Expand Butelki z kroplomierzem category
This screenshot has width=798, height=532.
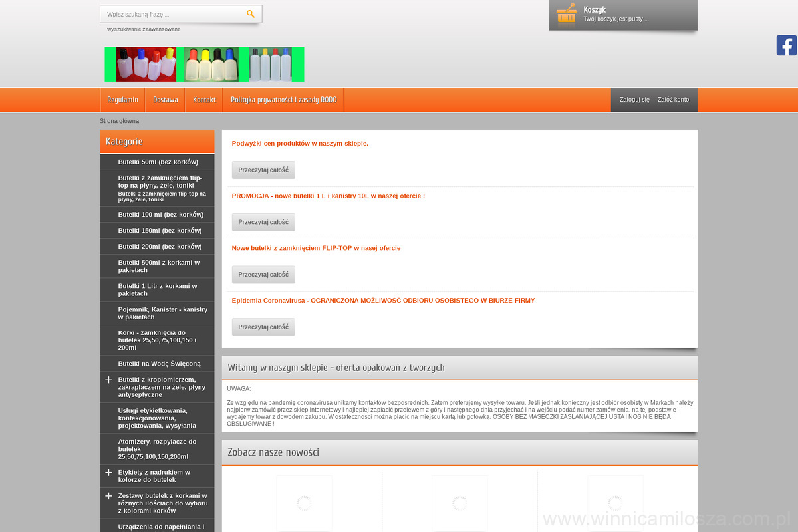(108, 380)
